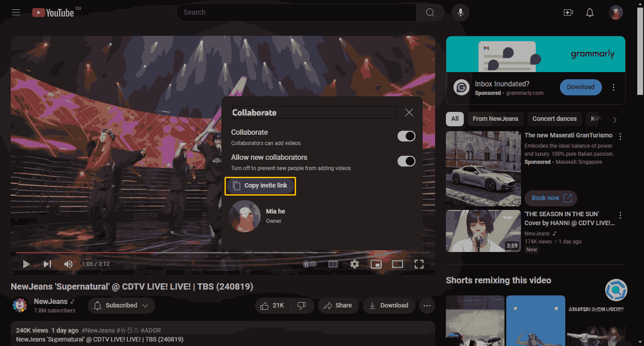The height and width of the screenshot is (346, 644).
Task: Click the Download button below video
Action: [x=389, y=306]
